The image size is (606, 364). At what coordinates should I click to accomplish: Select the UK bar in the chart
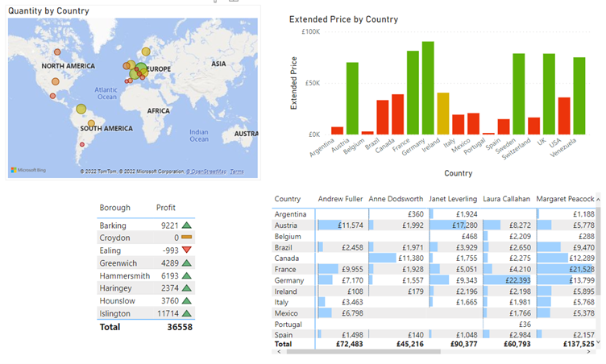pyautogui.click(x=549, y=94)
